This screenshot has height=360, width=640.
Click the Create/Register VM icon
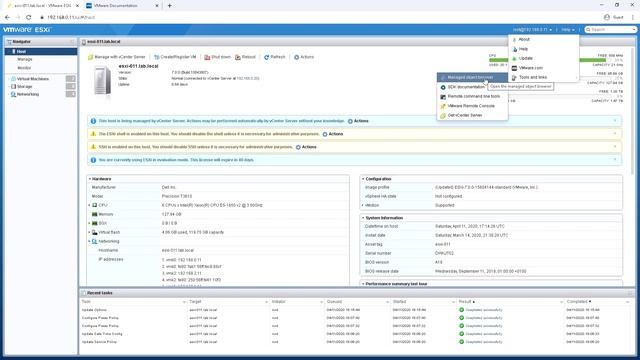point(156,57)
